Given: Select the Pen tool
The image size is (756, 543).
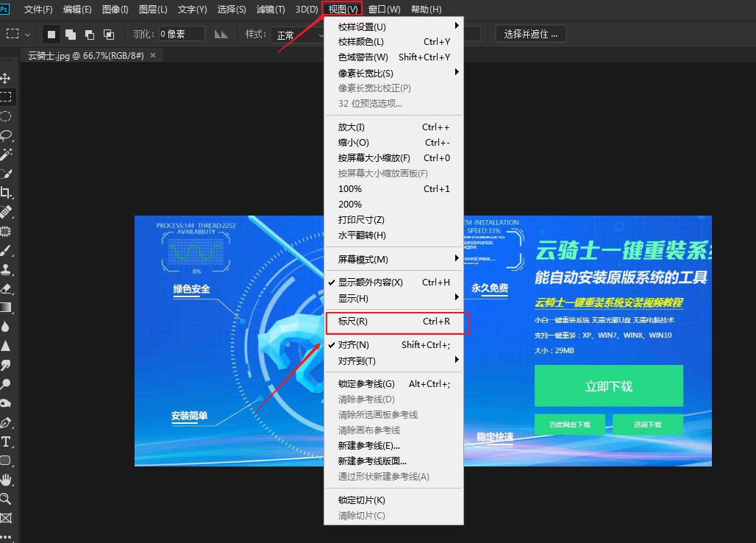Looking at the screenshot, I should coord(6,422).
